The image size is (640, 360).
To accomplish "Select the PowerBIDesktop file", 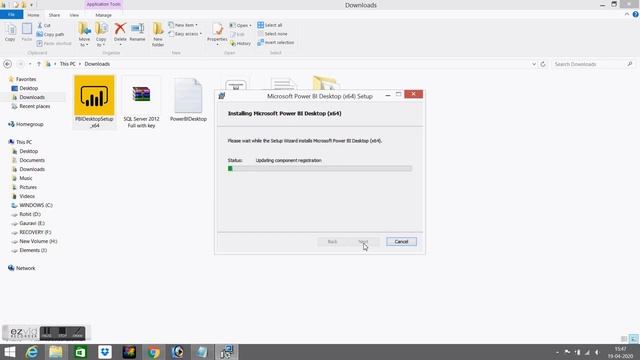I will click(x=188, y=100).
